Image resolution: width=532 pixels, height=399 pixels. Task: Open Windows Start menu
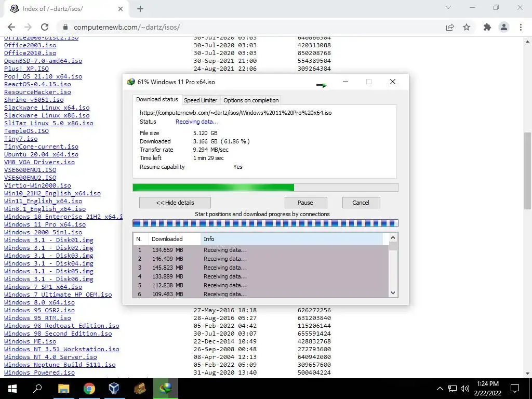[x=12, y=389]
